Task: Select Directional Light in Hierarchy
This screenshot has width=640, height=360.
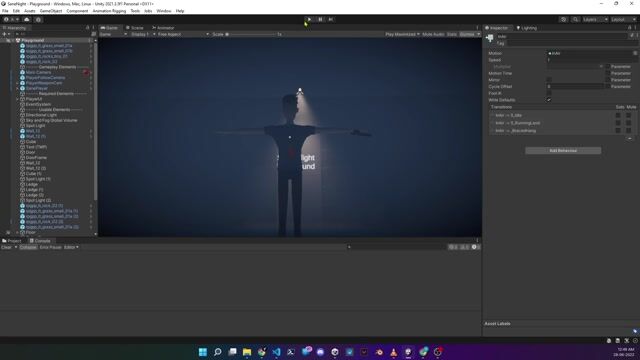Action: pyautogui.click(x=41, y=115)
